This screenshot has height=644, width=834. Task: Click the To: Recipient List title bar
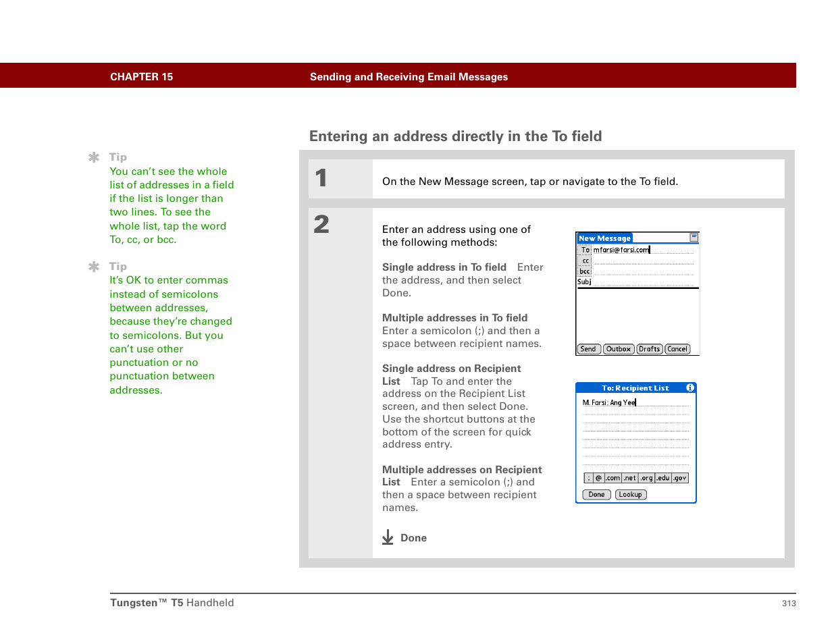pos(635,388)
